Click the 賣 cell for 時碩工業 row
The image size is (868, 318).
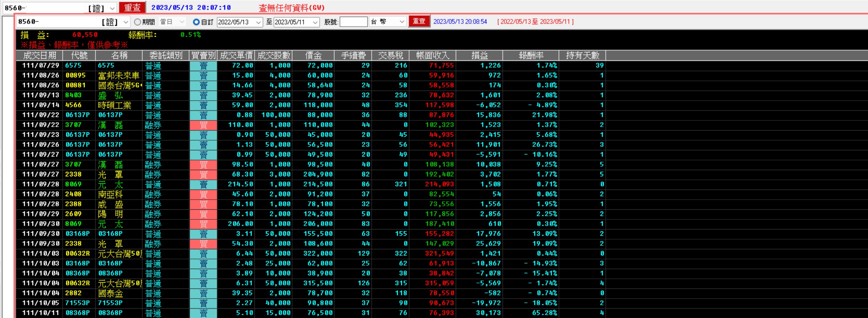(x=203, y=105)
